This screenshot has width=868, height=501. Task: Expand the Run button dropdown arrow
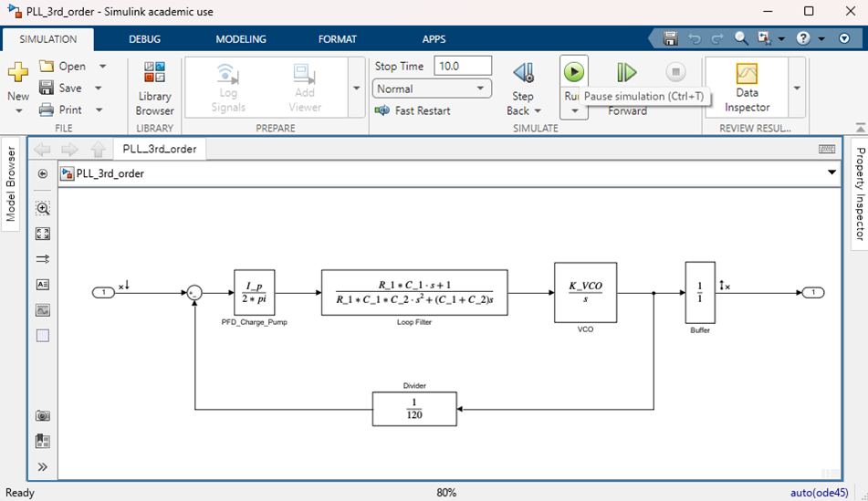(x=574, y=110)
